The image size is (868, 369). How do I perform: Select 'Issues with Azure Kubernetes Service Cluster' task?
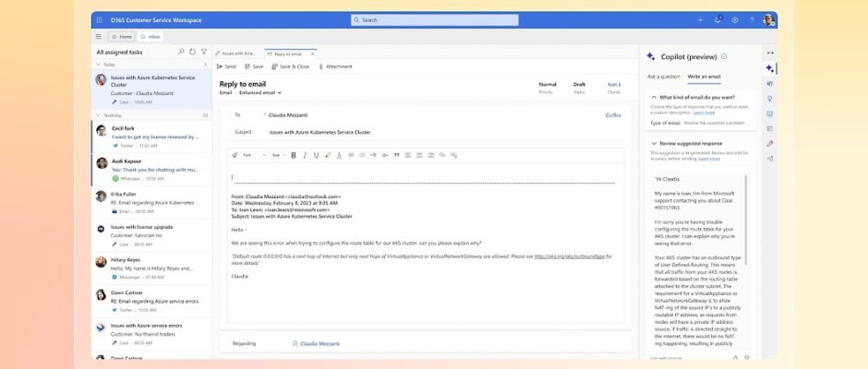click(x=151, y=89)
